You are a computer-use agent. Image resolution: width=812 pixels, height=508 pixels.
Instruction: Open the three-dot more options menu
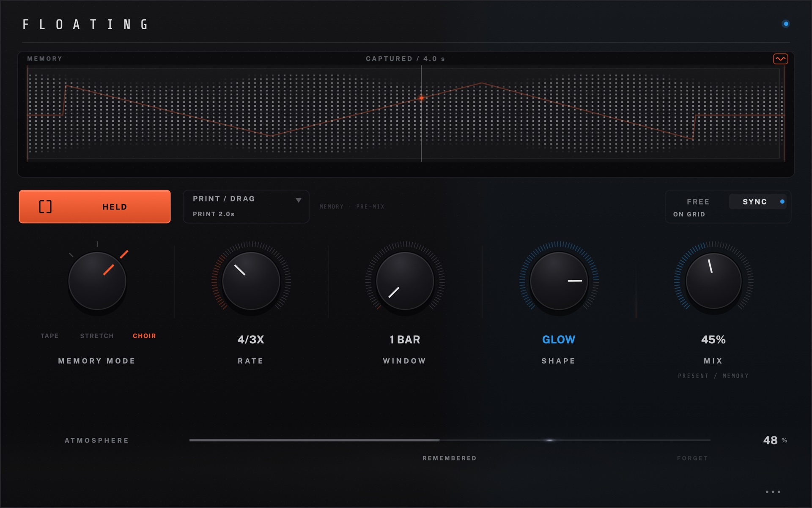coord(773,492)
